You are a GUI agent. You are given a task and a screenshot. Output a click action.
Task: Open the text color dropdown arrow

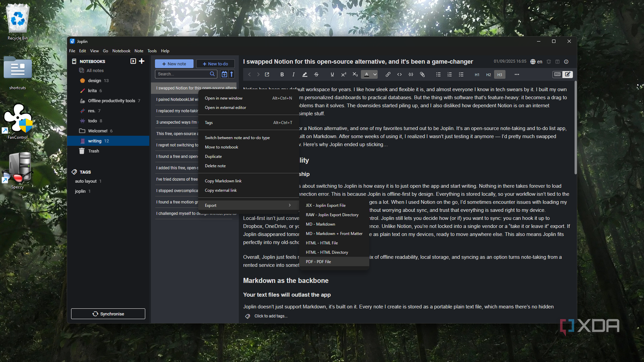(x=375, y=75)
